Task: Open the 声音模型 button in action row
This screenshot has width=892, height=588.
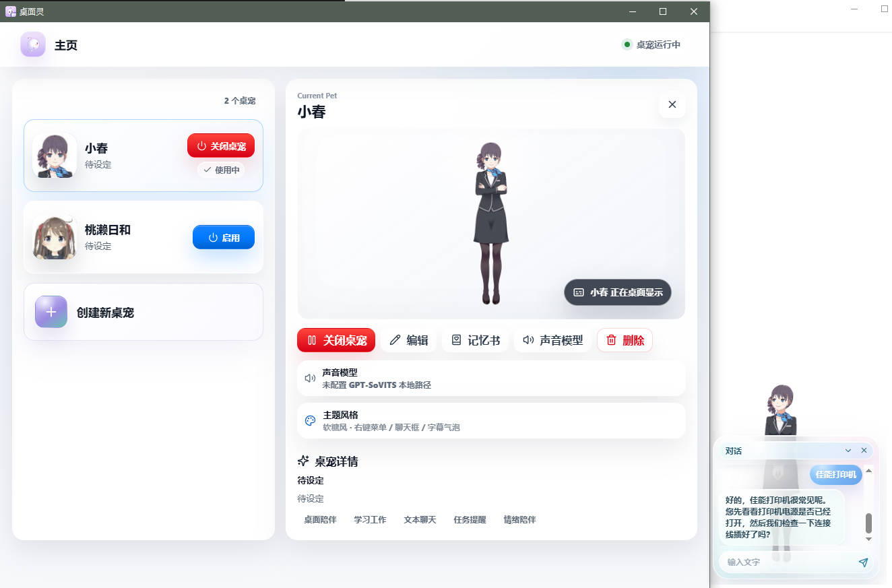Action: click(x=552, y=340)
